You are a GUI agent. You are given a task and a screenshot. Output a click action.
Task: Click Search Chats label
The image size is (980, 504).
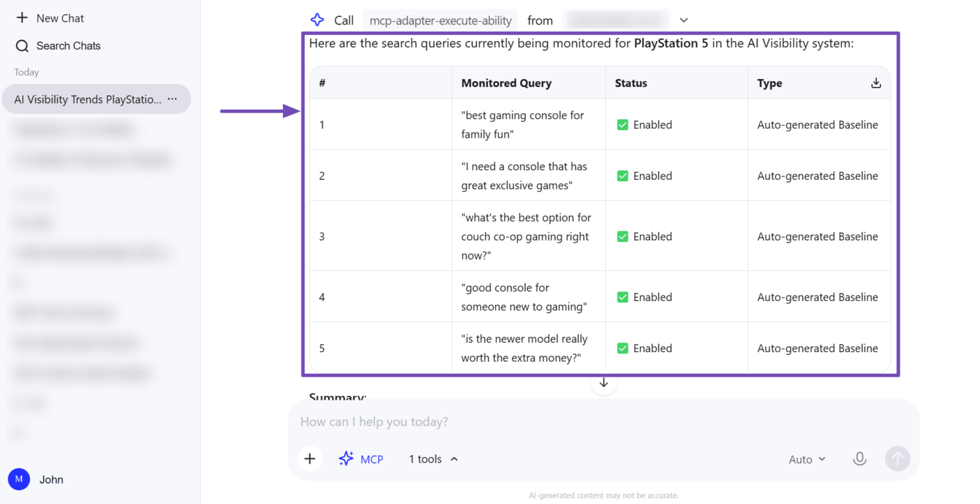pos(69,46)
